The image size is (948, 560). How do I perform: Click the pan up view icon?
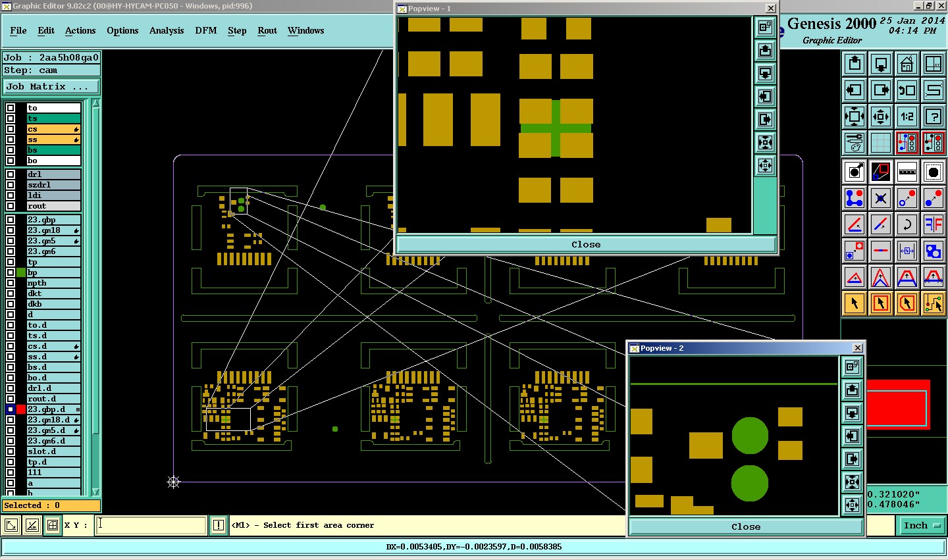click(855, 64)
